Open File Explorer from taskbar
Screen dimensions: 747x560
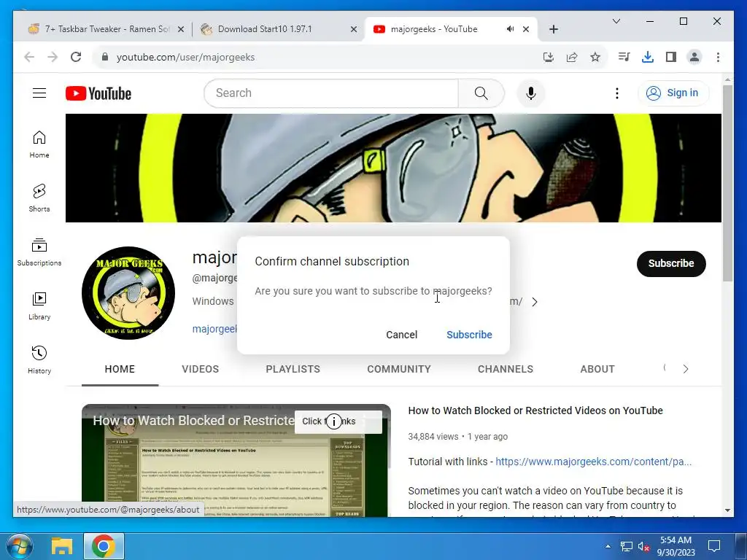[62, 546]
